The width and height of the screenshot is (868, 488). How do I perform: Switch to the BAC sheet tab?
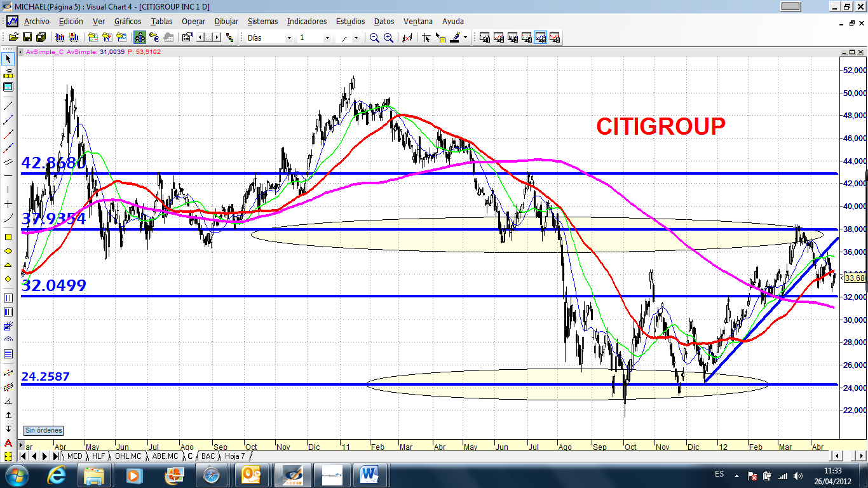click(208, 456)
